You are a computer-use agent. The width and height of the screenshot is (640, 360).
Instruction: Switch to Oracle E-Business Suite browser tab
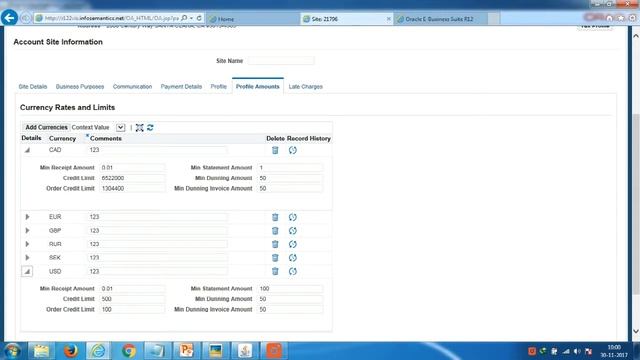pyautogui.click(x=441, y=19)
